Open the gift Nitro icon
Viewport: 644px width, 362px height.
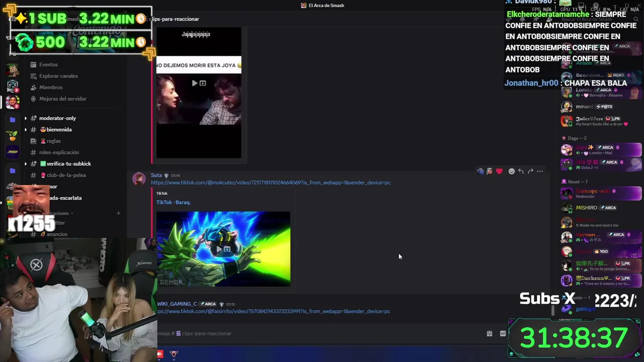click(x=489, y=333)
